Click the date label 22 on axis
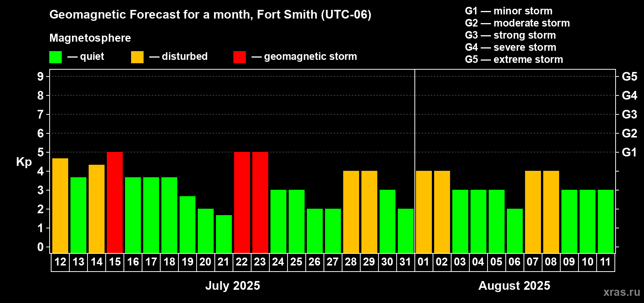This screenshot has width=644, height=303. [x=242, y=262]
